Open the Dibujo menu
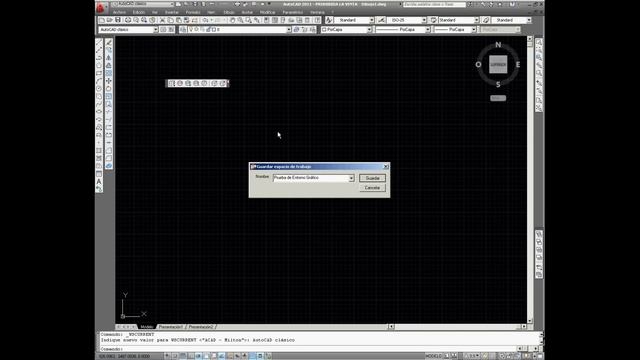The width and height of the screenshot is (640, 360). (x=229, y=12)
